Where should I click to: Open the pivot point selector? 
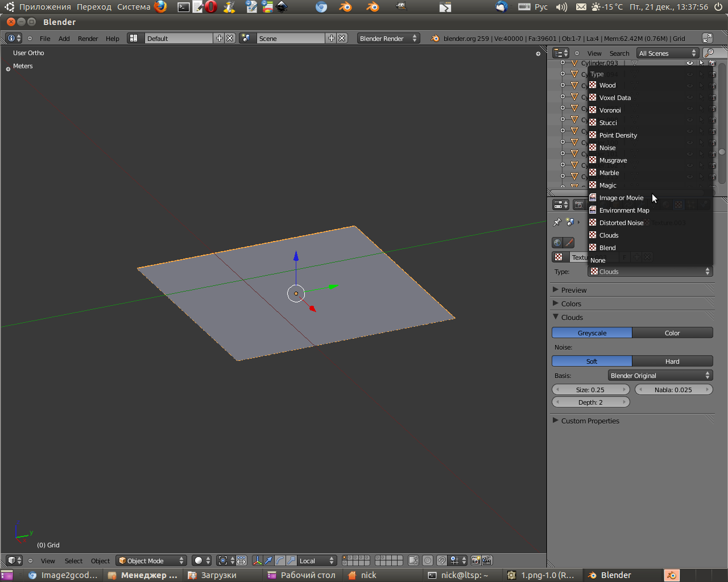(x=226, y=560)
